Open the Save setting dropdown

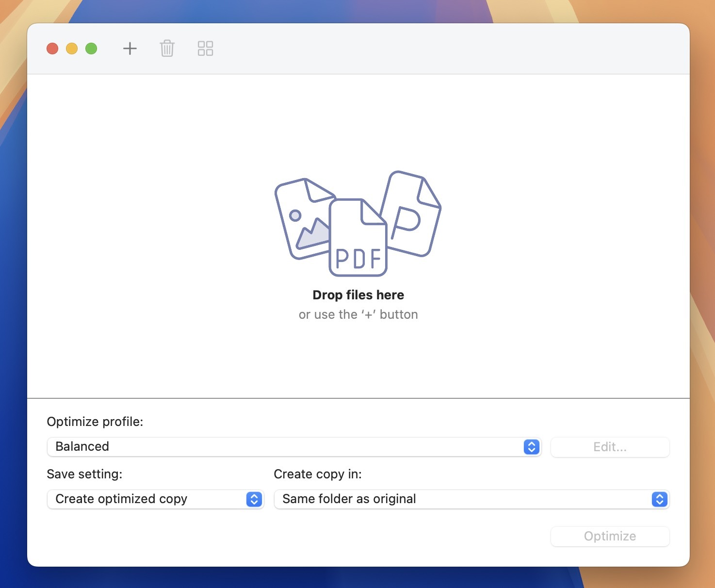click(146, 499)
